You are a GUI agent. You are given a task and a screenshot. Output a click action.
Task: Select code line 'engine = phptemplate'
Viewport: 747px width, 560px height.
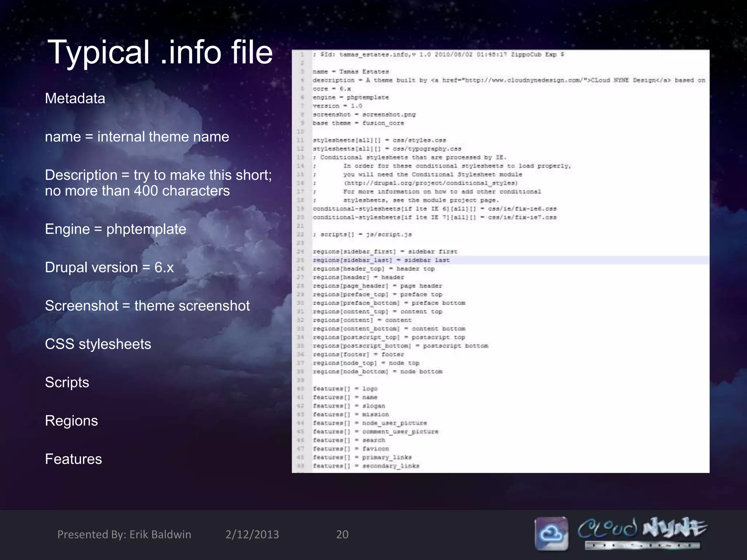click(351, 97)
